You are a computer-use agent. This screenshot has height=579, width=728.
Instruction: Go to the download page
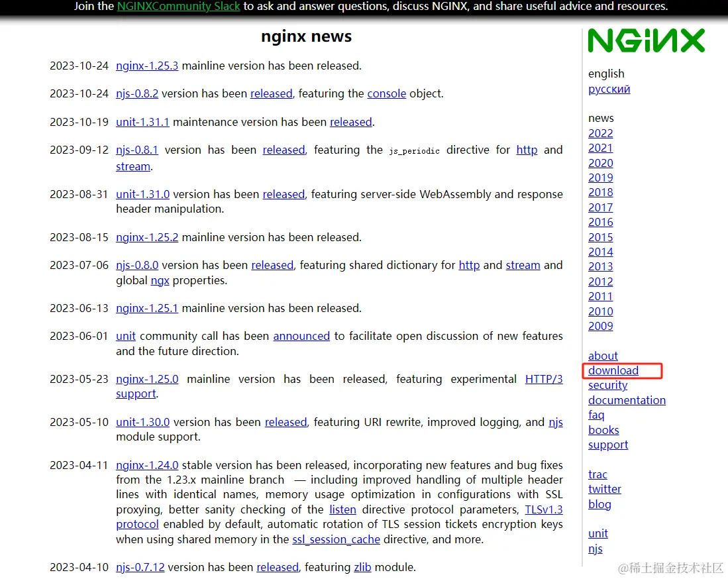pyautogui.click(x=613, y=370)
